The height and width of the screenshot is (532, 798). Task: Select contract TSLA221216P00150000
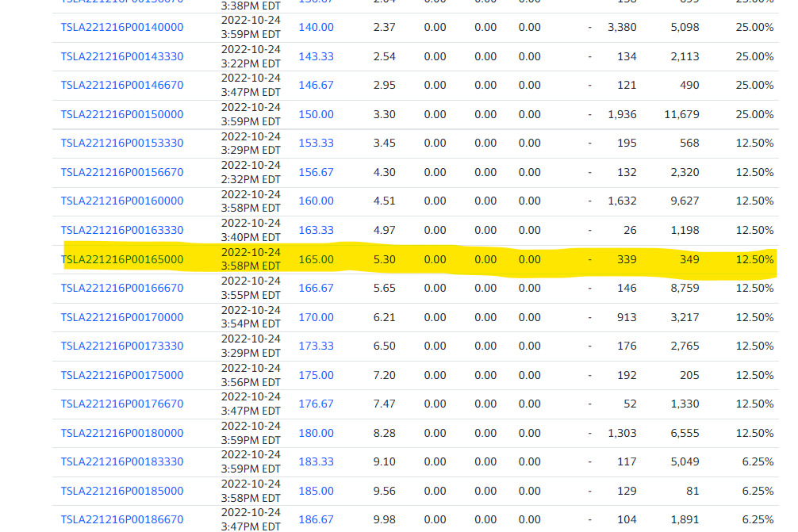pyautogui.click(x=122, y=114)
